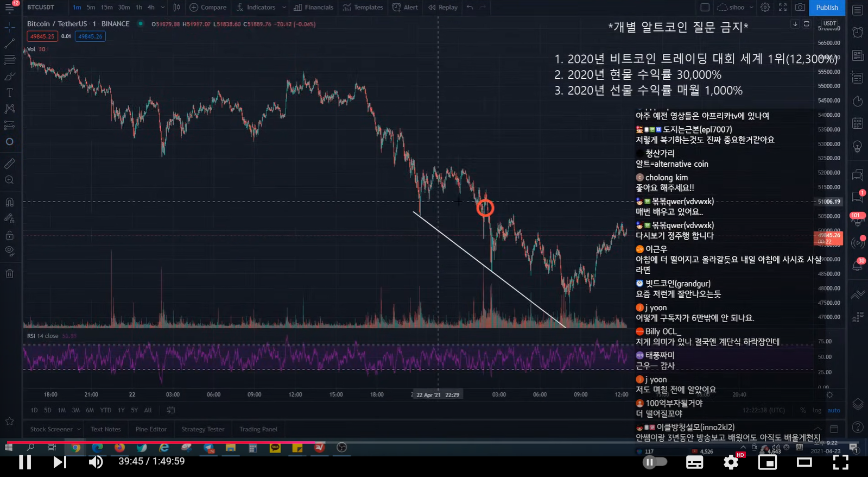
Task: Open Strategy Tester tab
Action: pyautogui.click(x=203, y=429)
